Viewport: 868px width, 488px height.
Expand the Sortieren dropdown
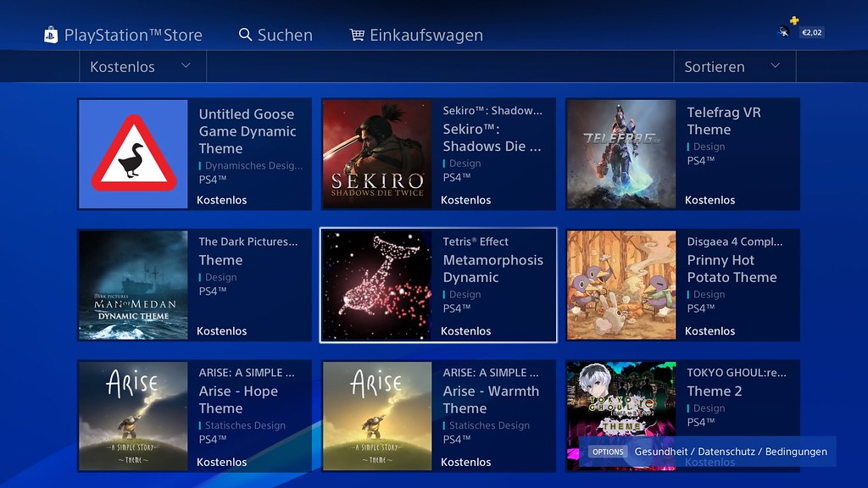(x=735, y=66)
